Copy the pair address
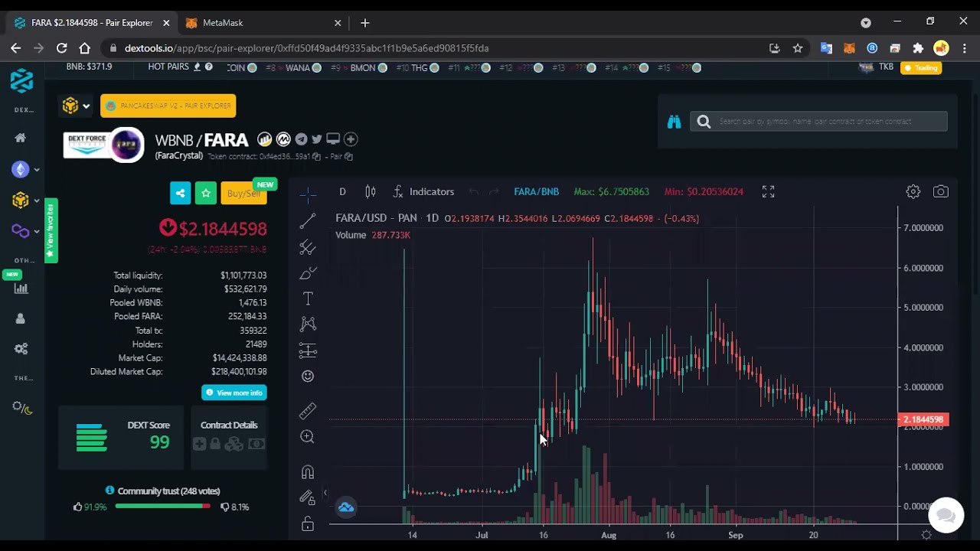 [x=348, y=156]
